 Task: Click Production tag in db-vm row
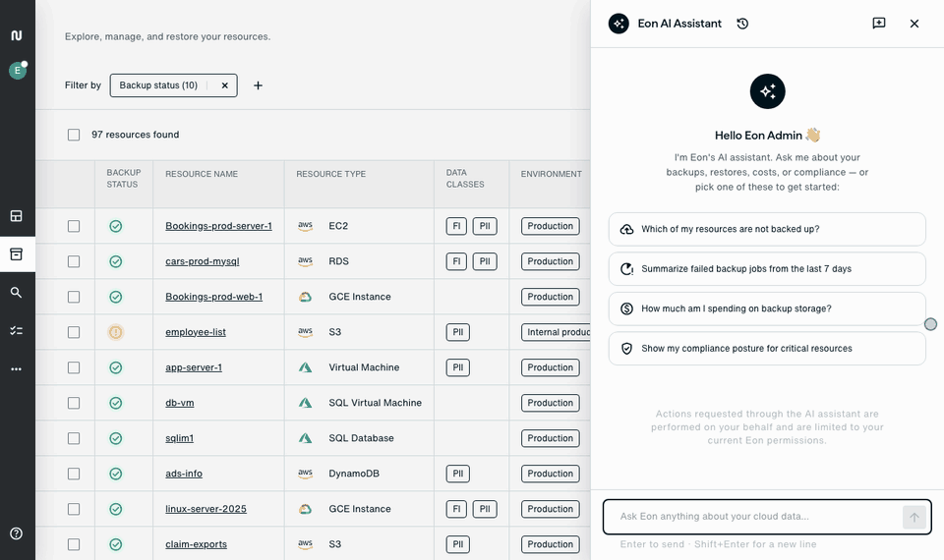pyautogui.click(x=551, y=403)
